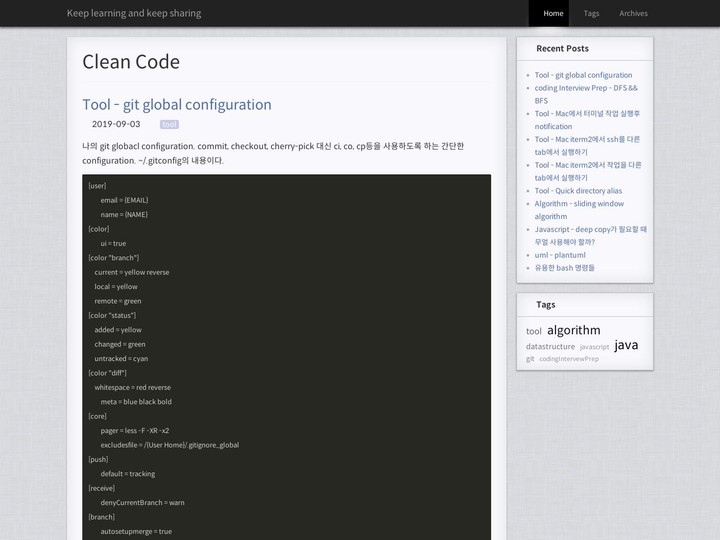The image size is (720, 540).
Task: Select the 'java' tag in the tag cloud
Action: [626, 345]
